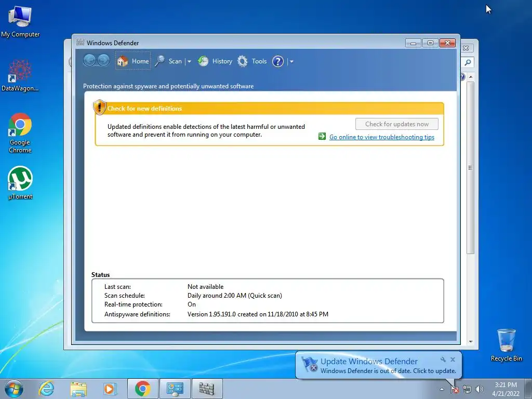The width and height of the screenshot is (532, 399).
Task: Click the search magnifier in background window
Action: [x=468, y=62]
